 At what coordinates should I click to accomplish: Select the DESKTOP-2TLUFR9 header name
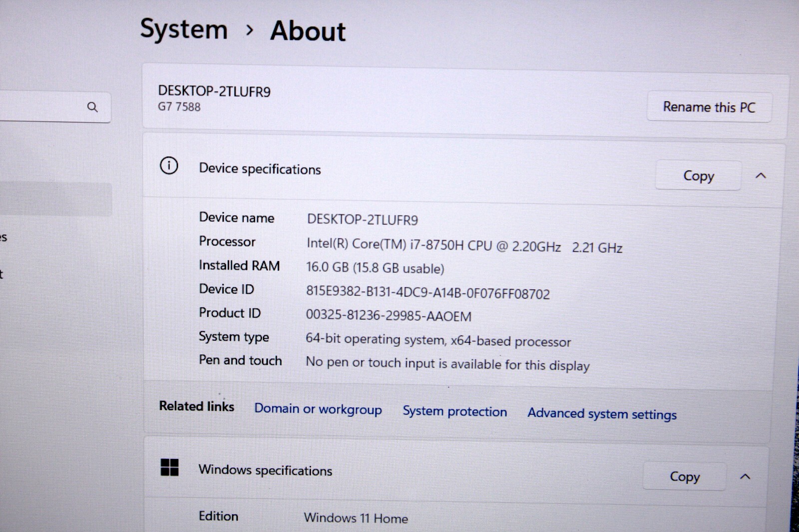(214, 91)
